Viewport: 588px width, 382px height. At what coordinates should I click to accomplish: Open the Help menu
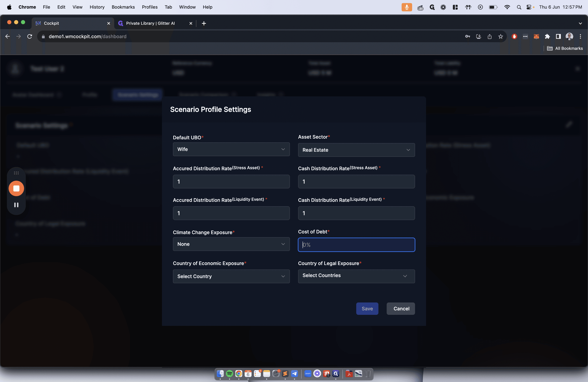[x=208, y=7]
